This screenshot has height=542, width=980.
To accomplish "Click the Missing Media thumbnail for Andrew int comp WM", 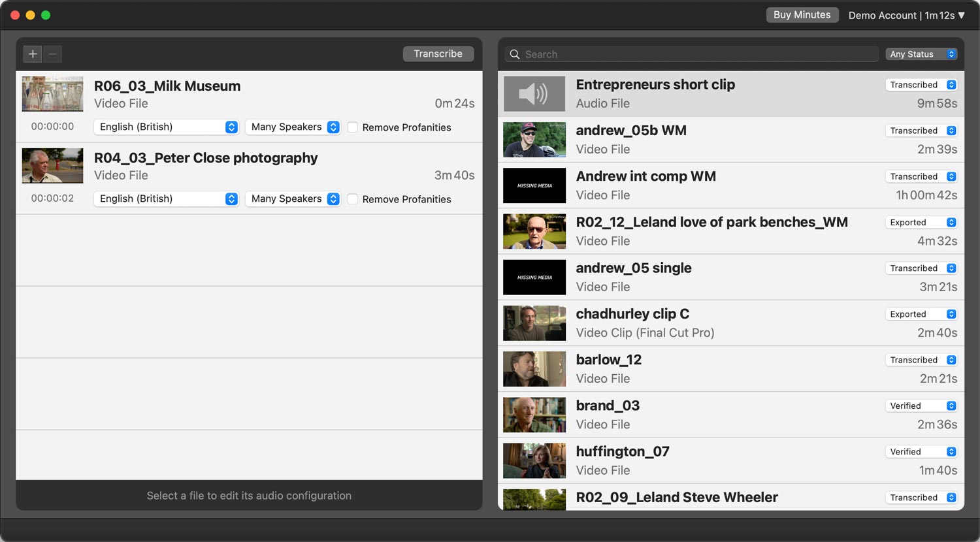I will point(534,185).
